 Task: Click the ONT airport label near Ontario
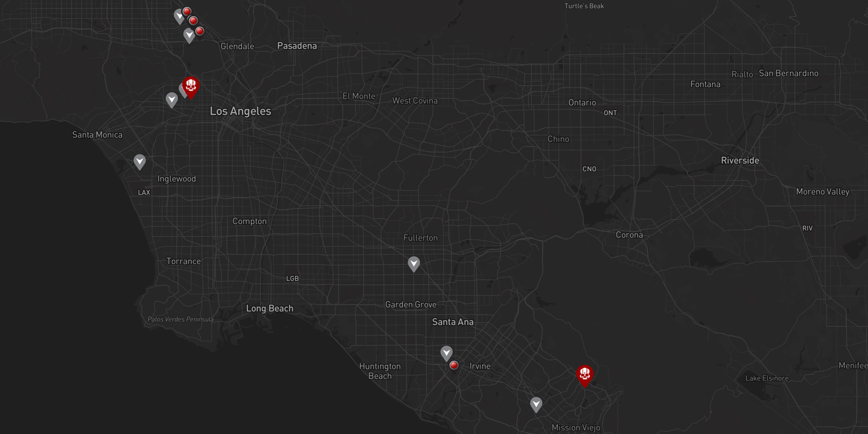pos(610,113)
